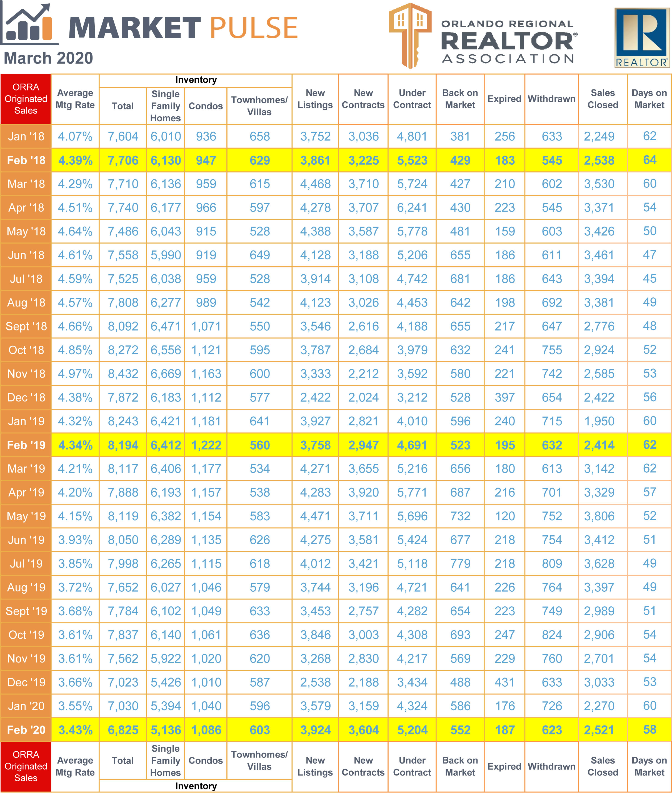Click top Single Family Homes column header
Screen dimensions: 672x793
point(165,106)
